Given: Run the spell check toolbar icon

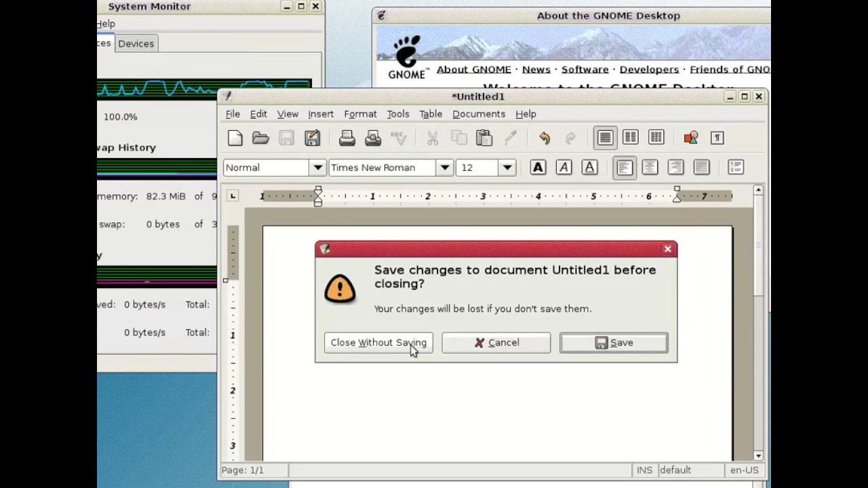Looking at the screenshot, I should click(399, 138).
